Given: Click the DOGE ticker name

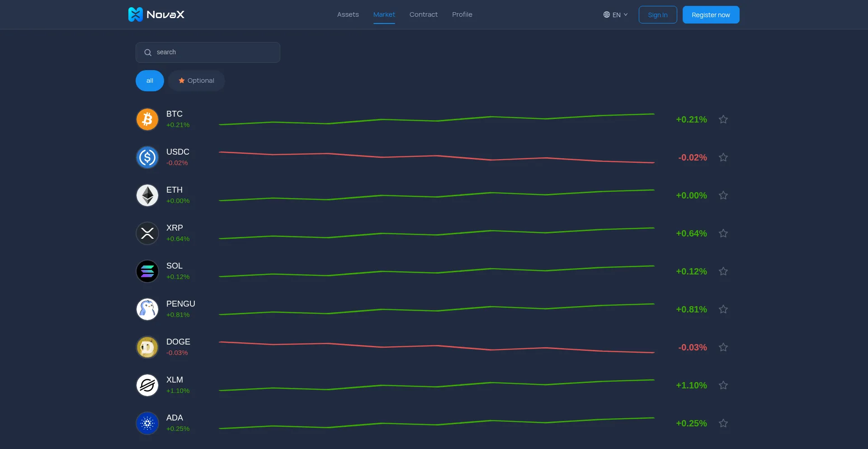Looking at the screenshot, I should (x=178, y=342).
